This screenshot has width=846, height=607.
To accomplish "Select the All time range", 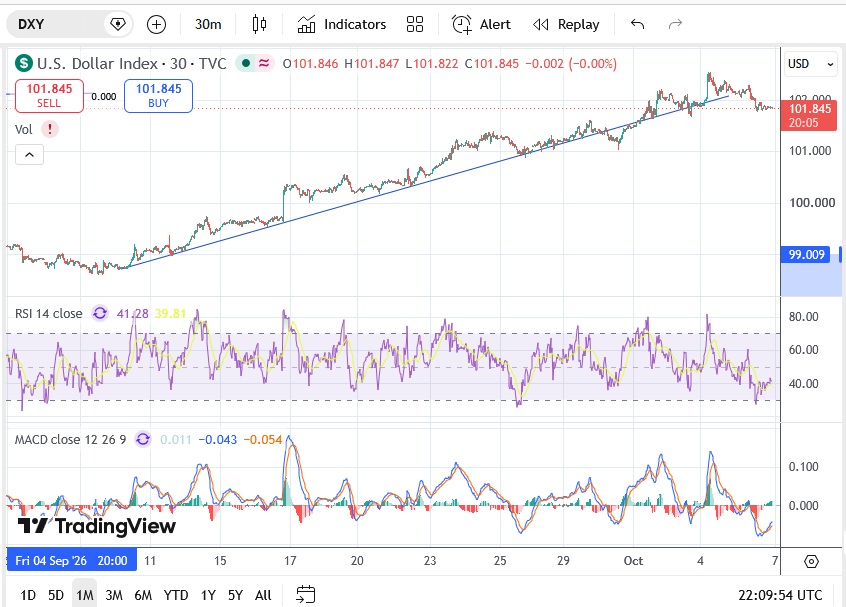I will [x=263, y=595].
